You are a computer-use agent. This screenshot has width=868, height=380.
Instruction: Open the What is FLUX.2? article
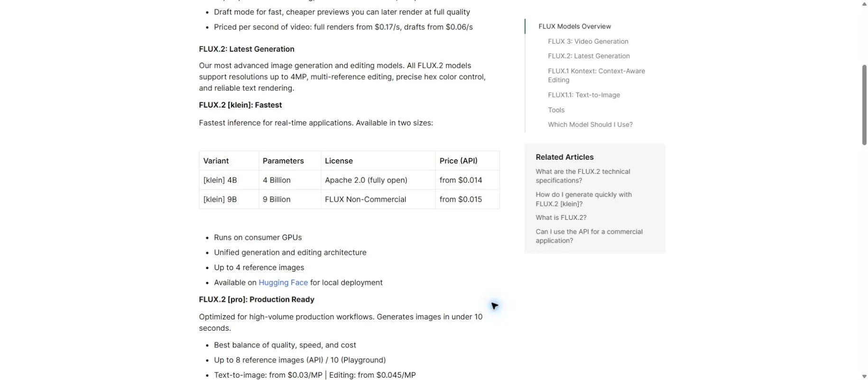point(561,217)
